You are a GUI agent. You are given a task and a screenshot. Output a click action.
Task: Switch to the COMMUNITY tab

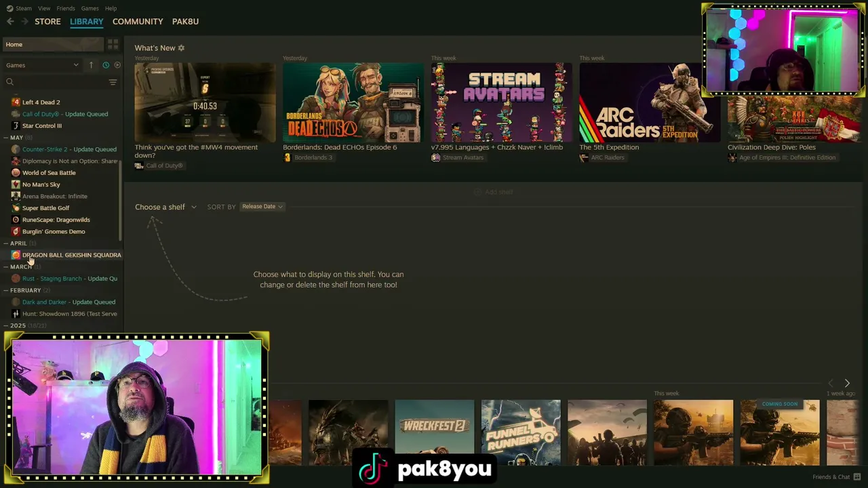138,22
